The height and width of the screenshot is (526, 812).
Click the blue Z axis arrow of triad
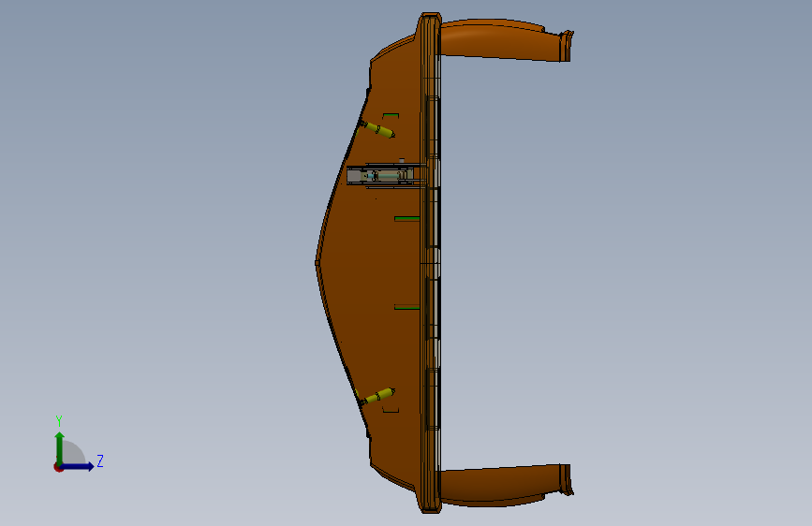click(x=78, y=466)
